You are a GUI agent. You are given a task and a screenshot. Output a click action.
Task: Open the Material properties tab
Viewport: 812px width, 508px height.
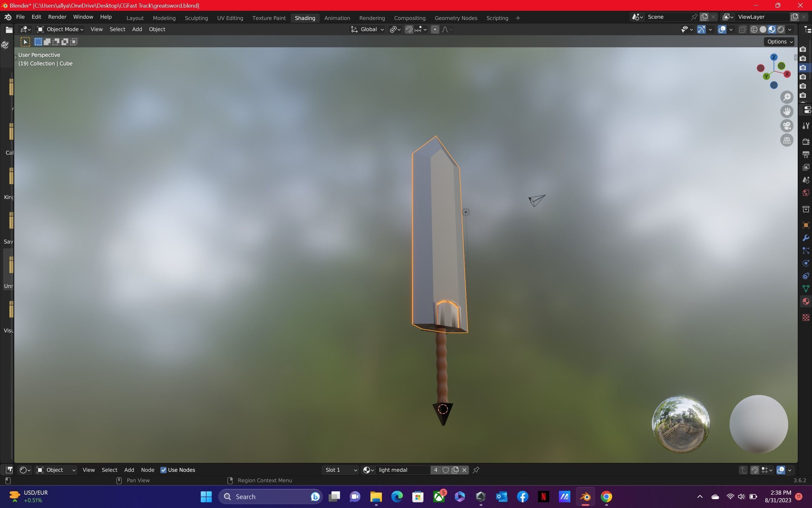tap(806, 301)
